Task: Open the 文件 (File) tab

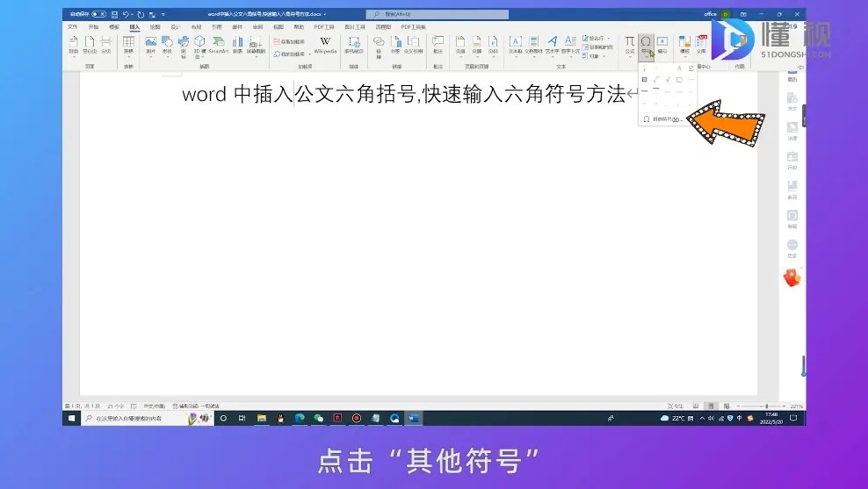Action: [73, 27]
